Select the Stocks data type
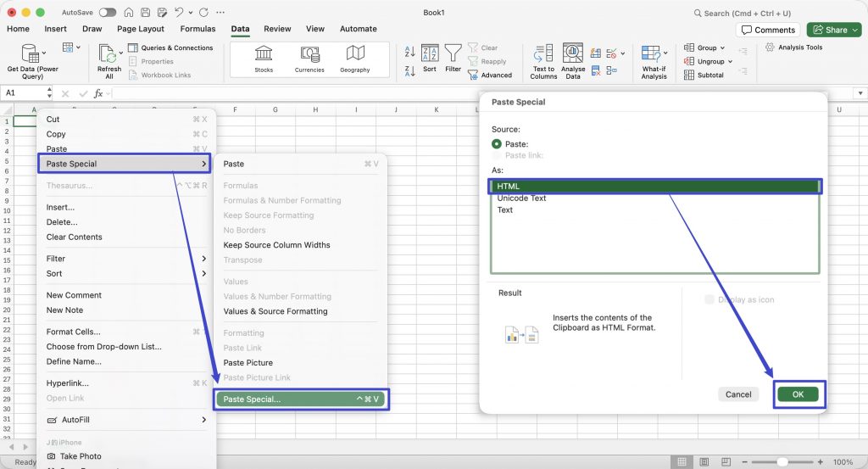Viewport: 868px width, 469px height. coord(264,59)
